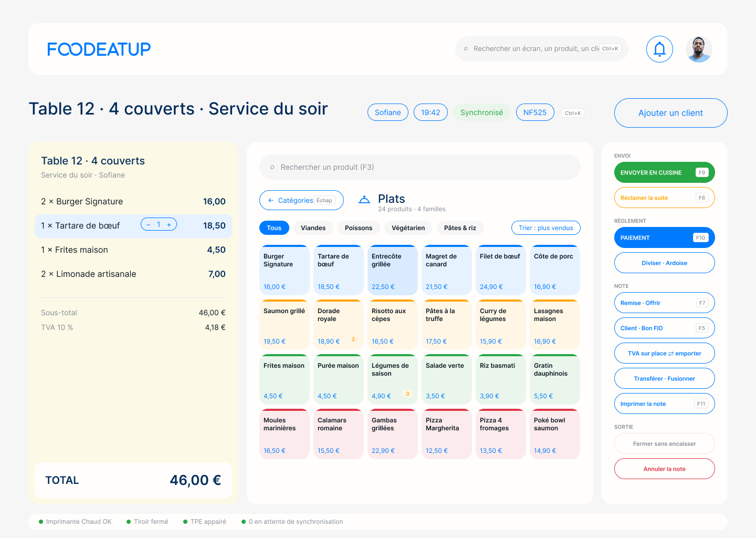The image size is (756, 538).
Task: Click Transférer · Fusionner
Action: (x=665, y=378)
